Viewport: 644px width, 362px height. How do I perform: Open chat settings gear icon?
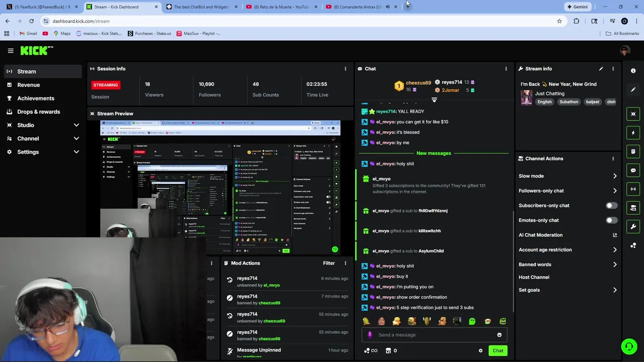(x=480, y=351)
